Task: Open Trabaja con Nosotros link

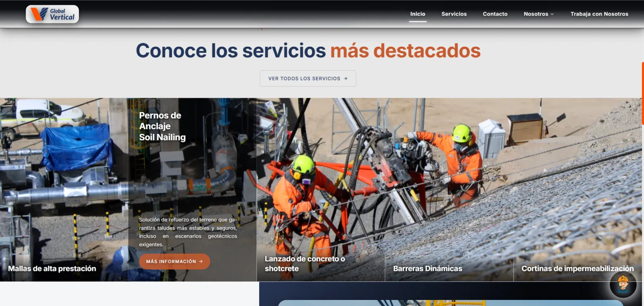Action: pos(599,14)
